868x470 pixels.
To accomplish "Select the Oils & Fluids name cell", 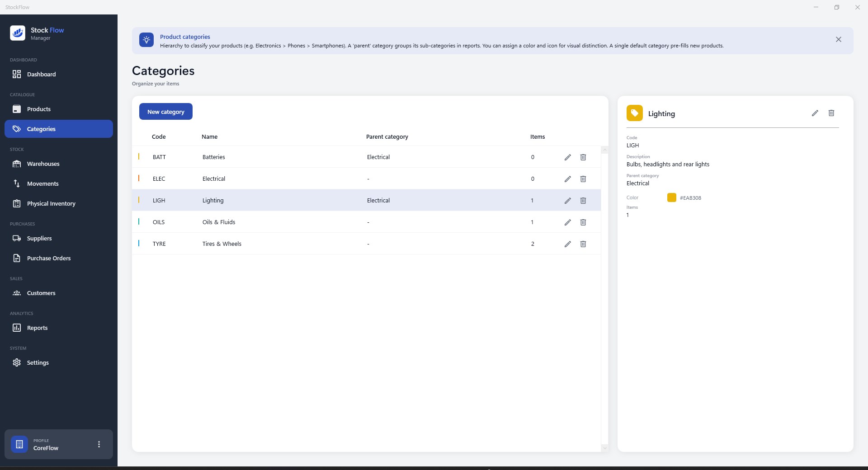I will 219,222.
